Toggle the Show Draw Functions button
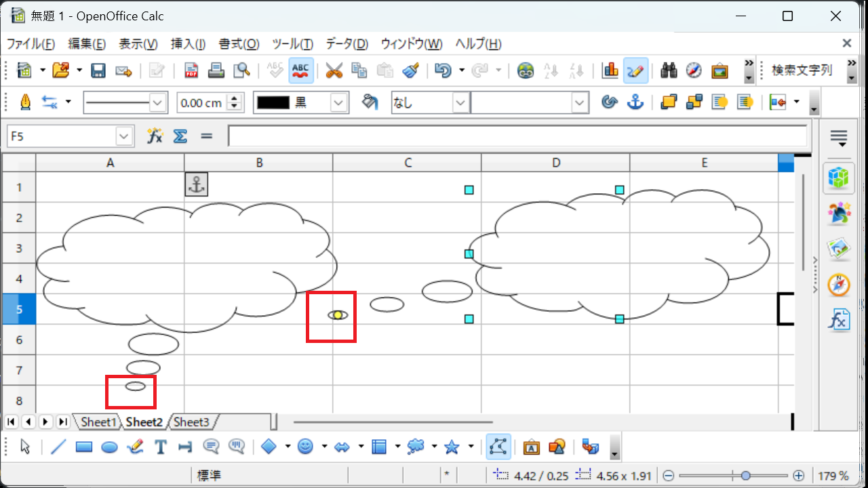868x488 pixels. 635,70
